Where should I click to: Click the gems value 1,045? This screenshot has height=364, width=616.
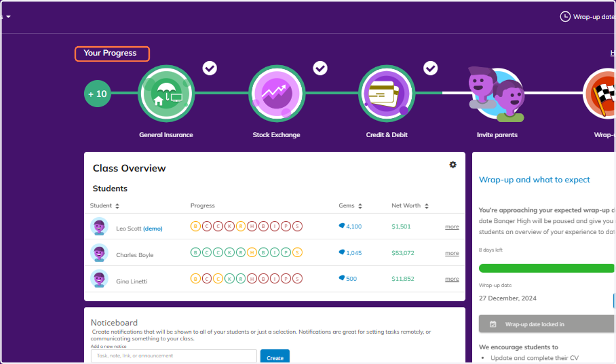[354, 253]
